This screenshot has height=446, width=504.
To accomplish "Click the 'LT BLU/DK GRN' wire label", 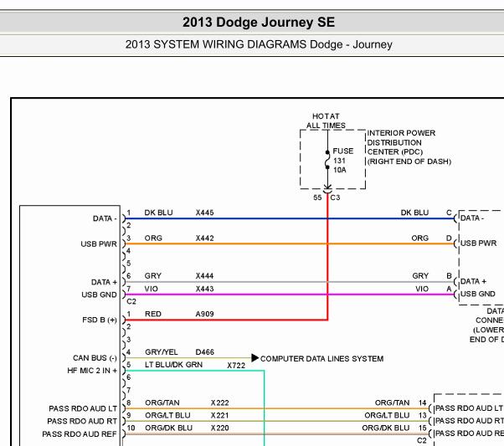I will pos(173,365).
